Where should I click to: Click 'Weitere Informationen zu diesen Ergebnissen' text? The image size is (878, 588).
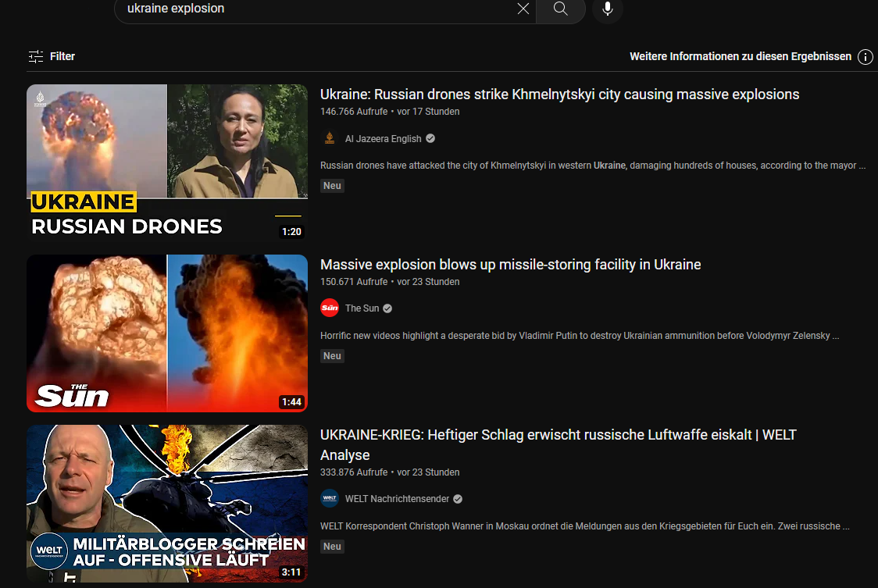click(740, 56)
